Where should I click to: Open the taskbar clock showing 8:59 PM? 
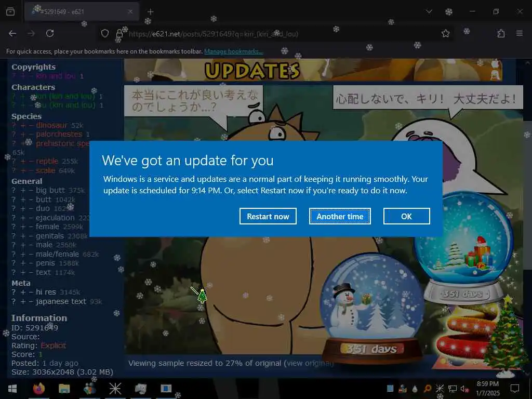click(x=487, y=389)
